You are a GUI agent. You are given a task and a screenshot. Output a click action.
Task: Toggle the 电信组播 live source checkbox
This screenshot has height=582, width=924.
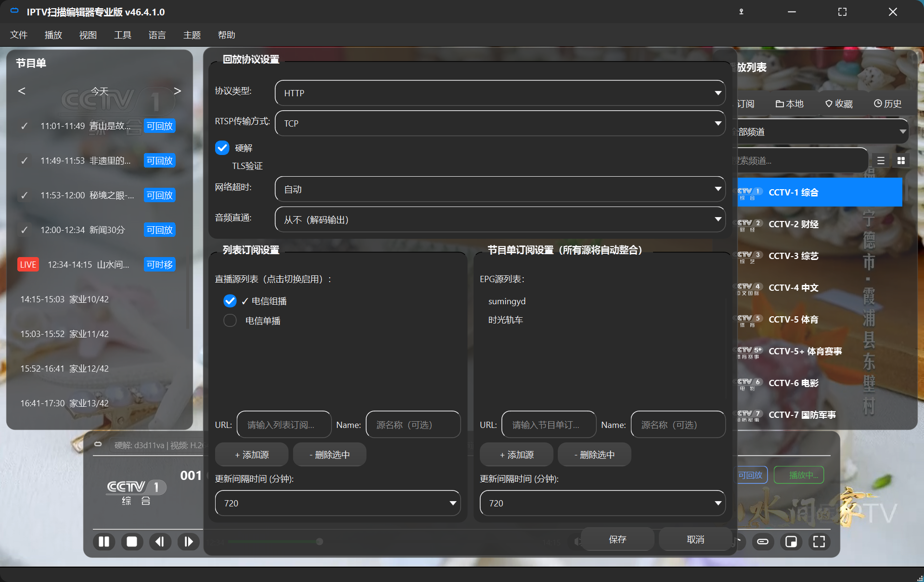tap(230, 301)
